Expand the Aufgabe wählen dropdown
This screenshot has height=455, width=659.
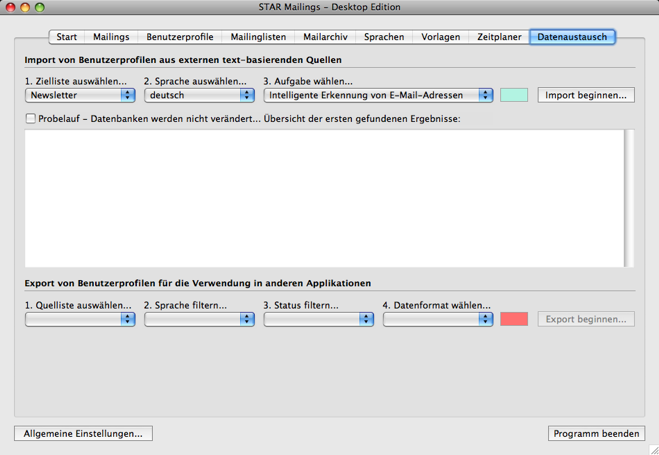[x=378, y=95]
